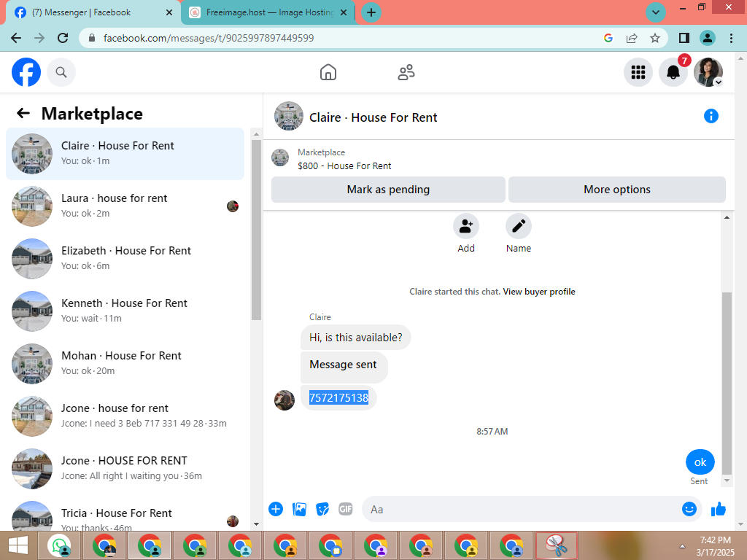The width and height of the screenshot is (747, 560).
Task: Open Facebook home via logo
Action: coord(26,72)
